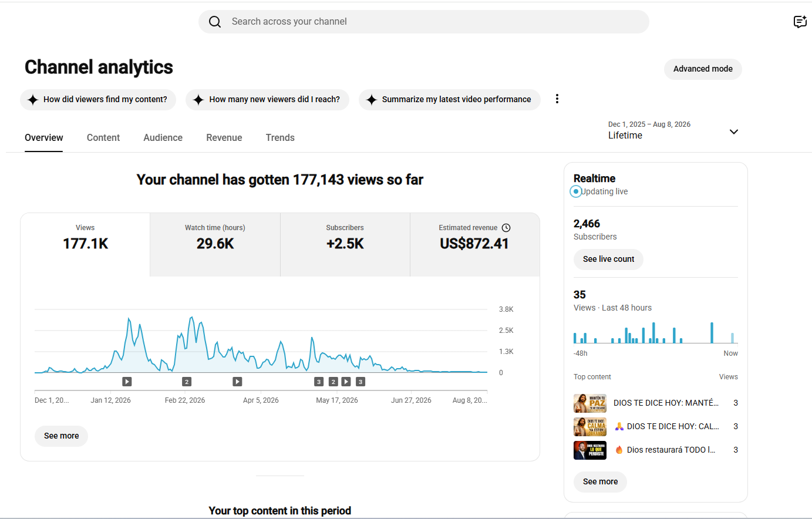
Task: Click the send feedback icon at top right
Action: click(800, 22)
